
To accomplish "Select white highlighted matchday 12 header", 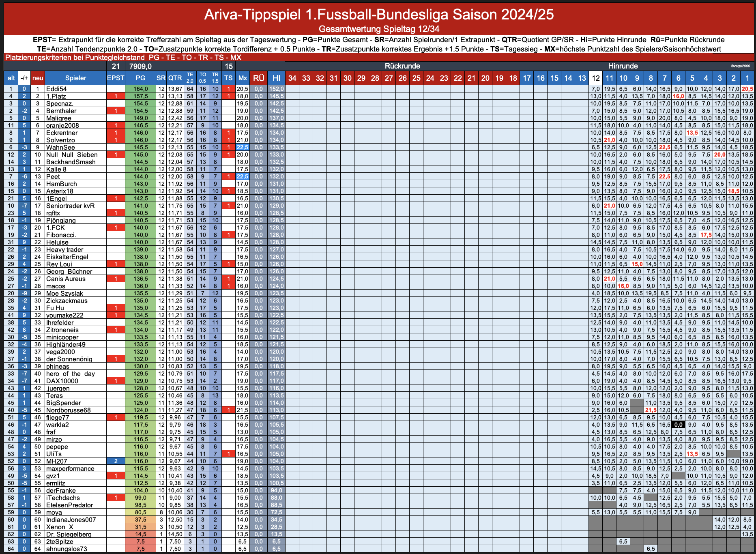I will pyautogui.click(x=595, y=78).
